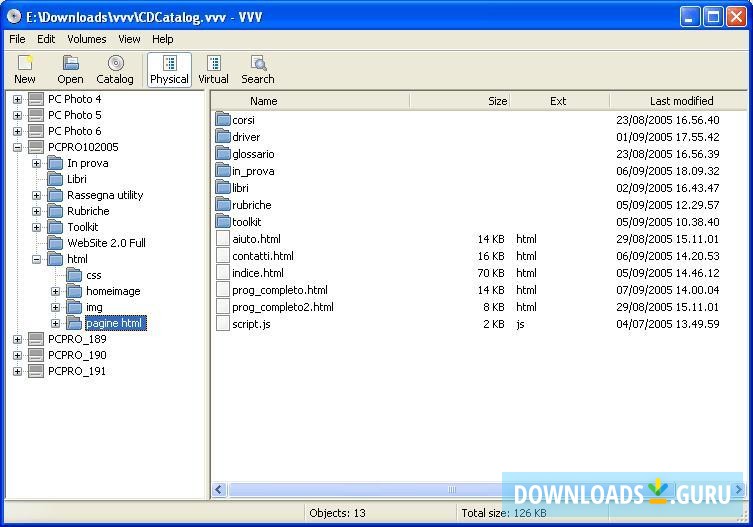The height and width of the screenshot is (527, 753).
Task: Select the prog_completo2.html file name
Action: pos(283,307)
